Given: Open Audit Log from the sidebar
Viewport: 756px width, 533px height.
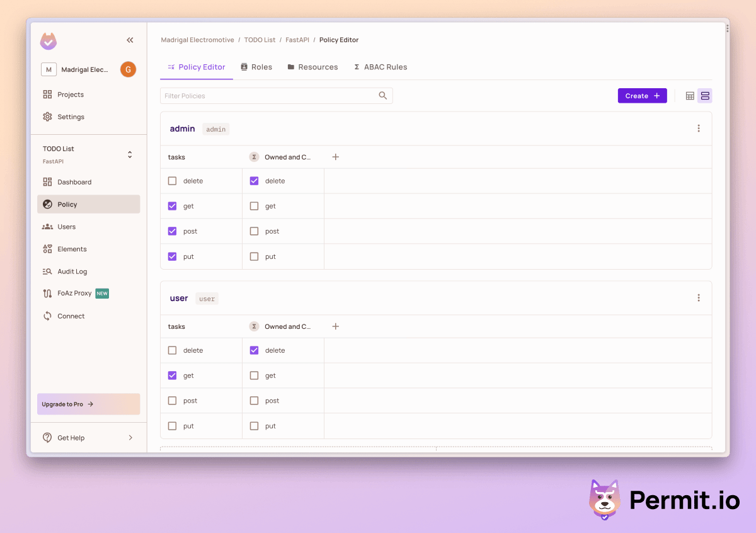Looking at the screenshot, I should tap(72, 272).
